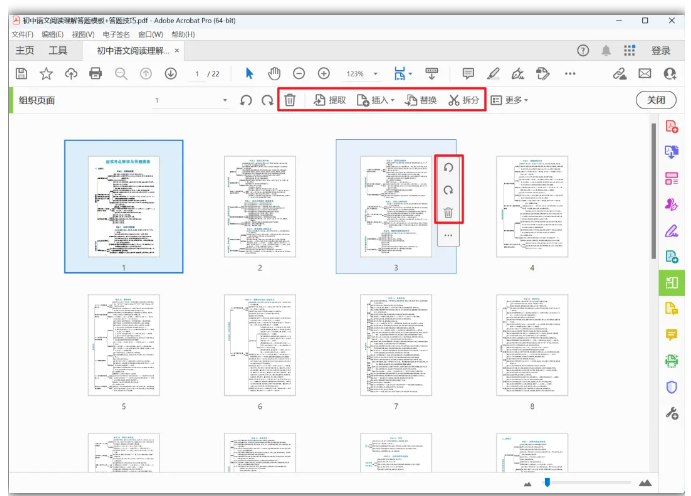
Task: Select page 6 thumbnail
Action: coord(260,345)
